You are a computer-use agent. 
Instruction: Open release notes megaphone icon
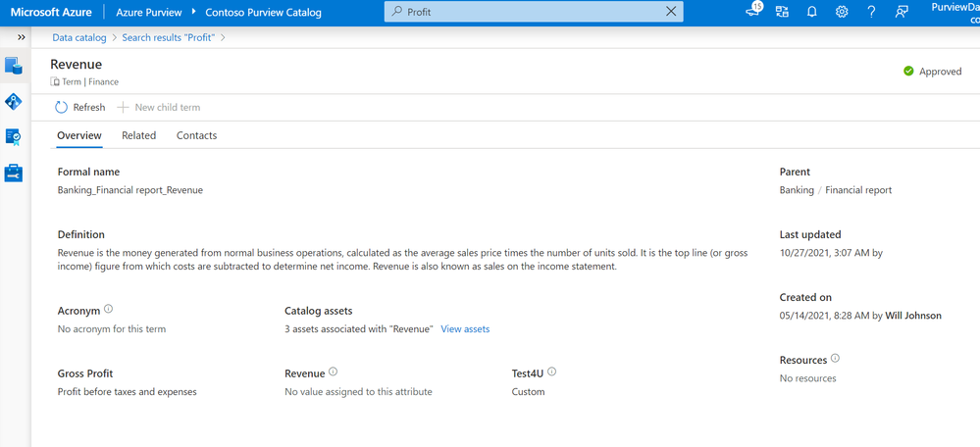pos(753,12)
